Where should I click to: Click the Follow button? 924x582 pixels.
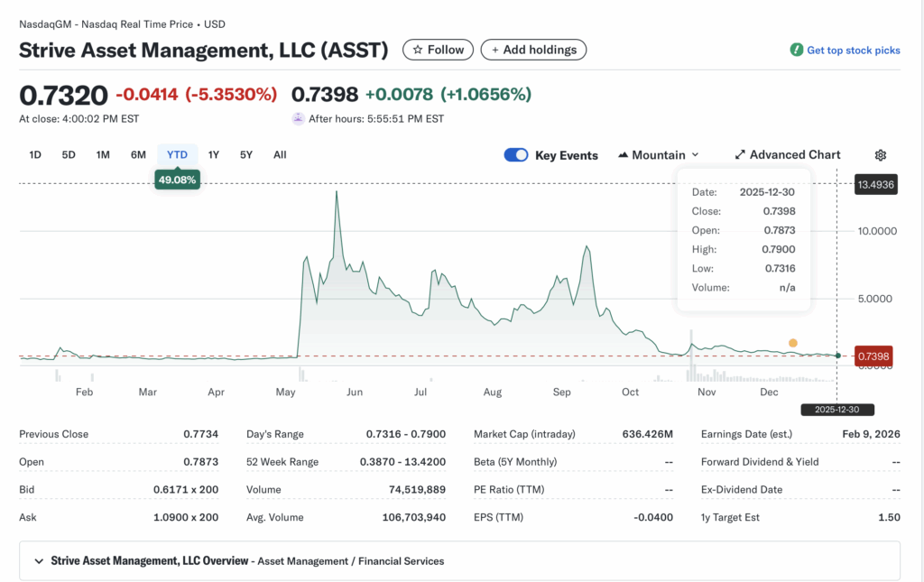(x=438, y=50)
